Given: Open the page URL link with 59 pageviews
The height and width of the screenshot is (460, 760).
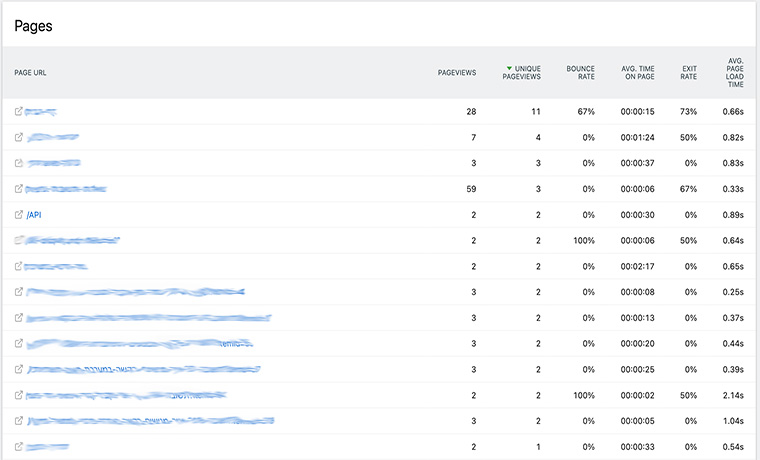Looking at the screenshot, I should click(x=66, y=189).
